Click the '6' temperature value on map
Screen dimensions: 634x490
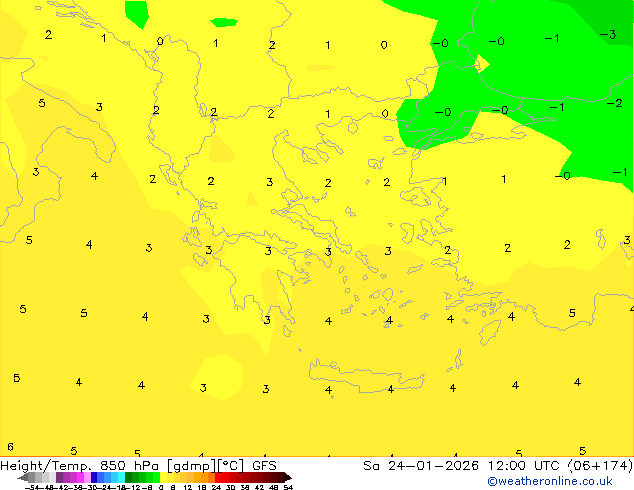tap(11, 447)
